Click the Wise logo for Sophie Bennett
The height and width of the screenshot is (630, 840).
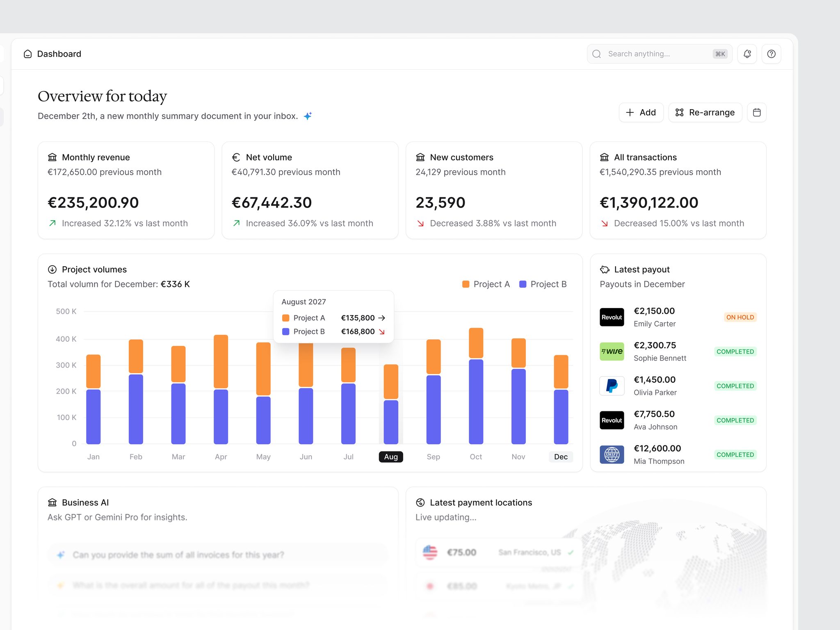[612, 352]
